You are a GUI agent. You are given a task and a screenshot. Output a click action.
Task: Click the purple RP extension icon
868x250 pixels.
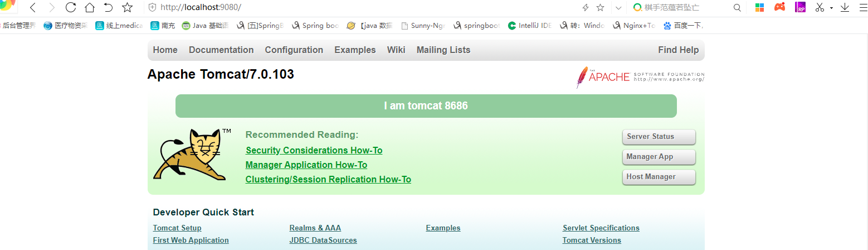(801, 7)
